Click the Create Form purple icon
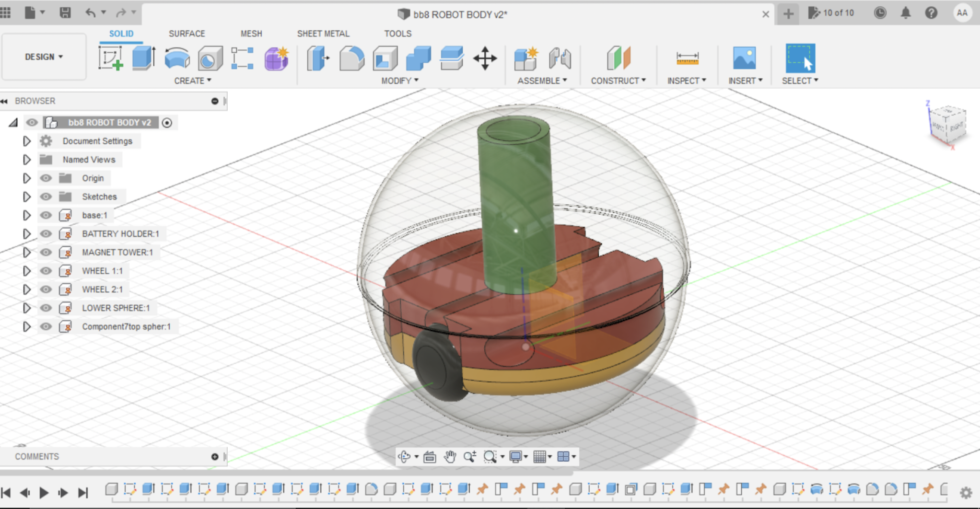This screenshot has height=509, width=980. click(277, 58)
